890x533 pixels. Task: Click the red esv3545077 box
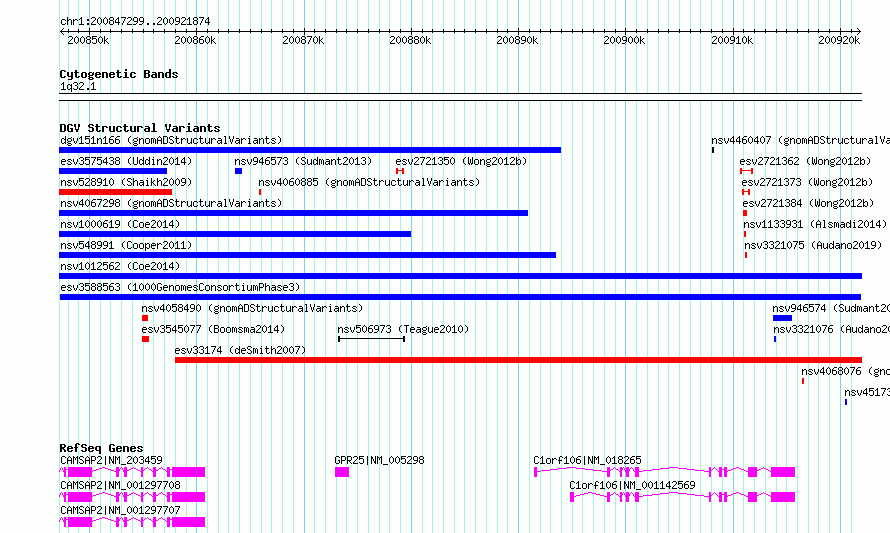(x=145, y=339)
